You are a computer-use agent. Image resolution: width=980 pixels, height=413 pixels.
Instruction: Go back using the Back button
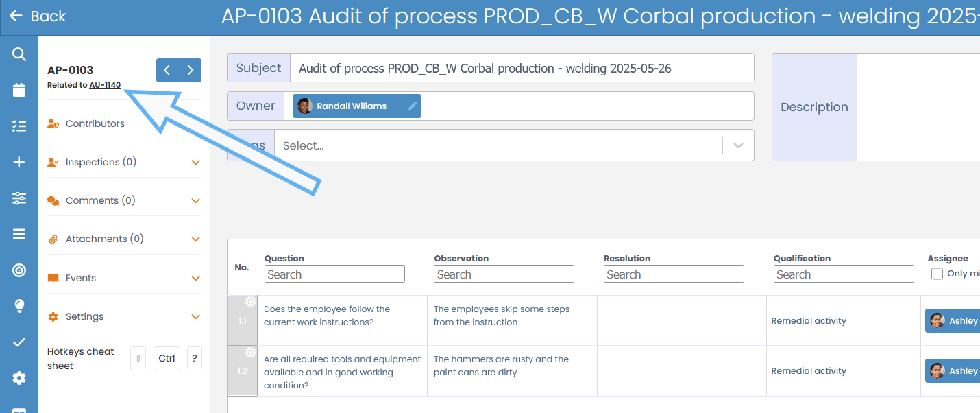click(x=38, y=16)
